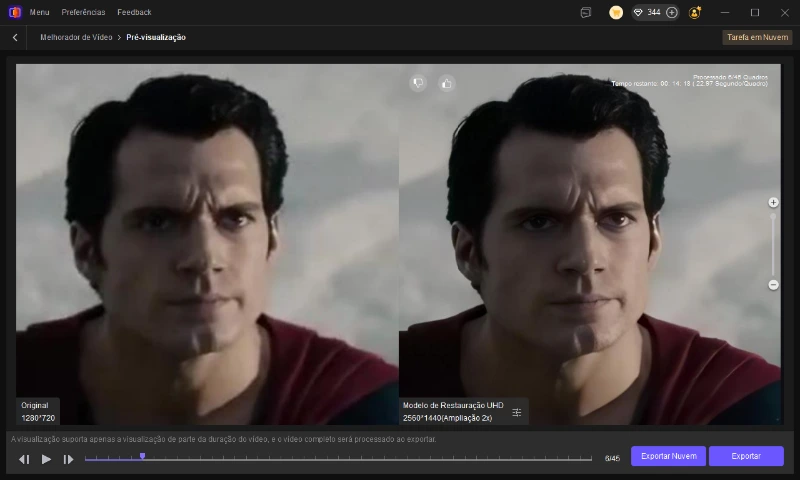Play the preview video
Viewport: 800px width, 480px height.
coord(46,459)
